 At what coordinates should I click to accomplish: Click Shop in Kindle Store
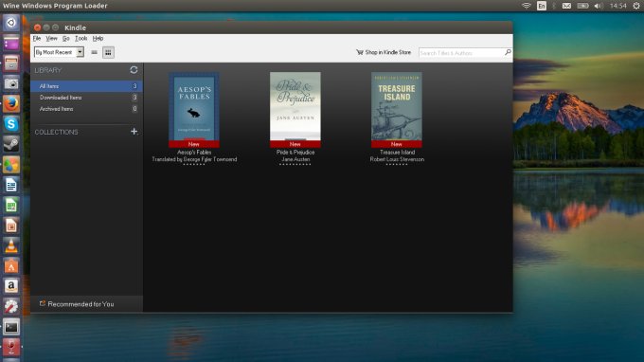tap(384, 52)
